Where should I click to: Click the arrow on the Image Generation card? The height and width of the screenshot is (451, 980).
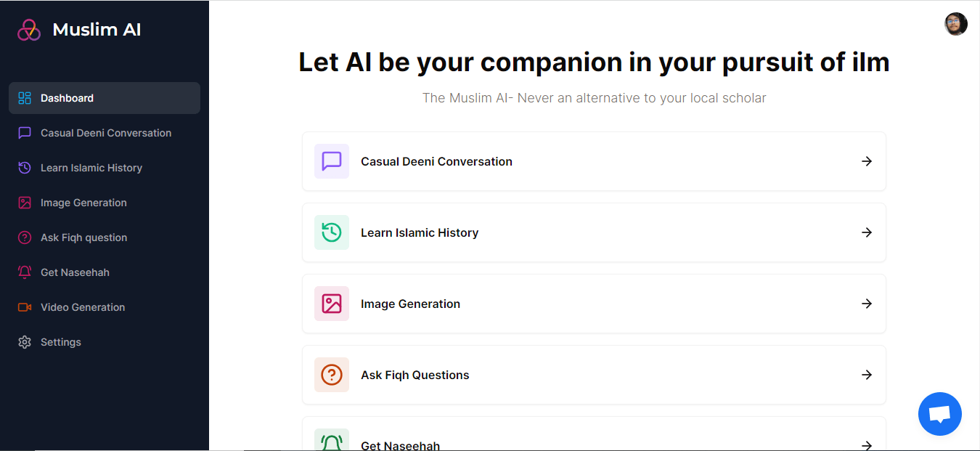(x=867, y=304)
